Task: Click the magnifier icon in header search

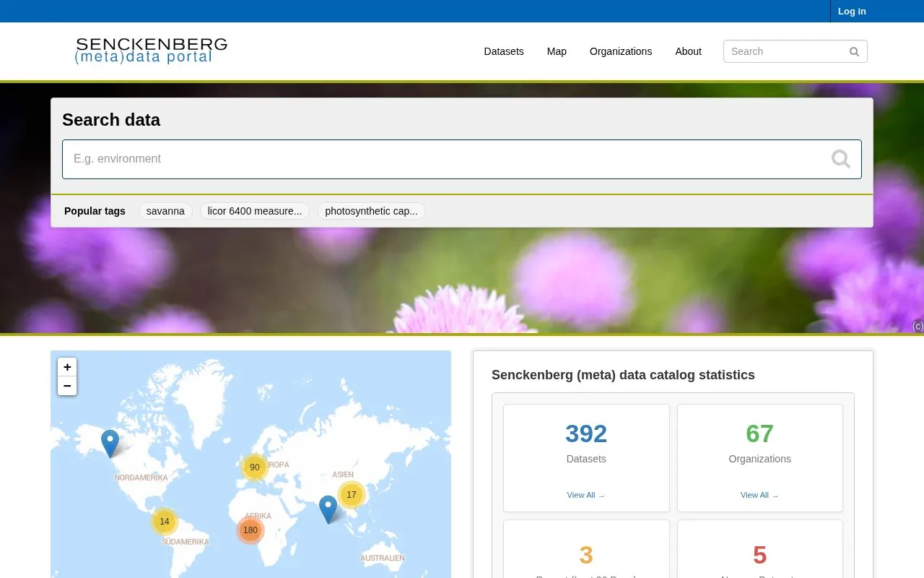Action: 854,51
